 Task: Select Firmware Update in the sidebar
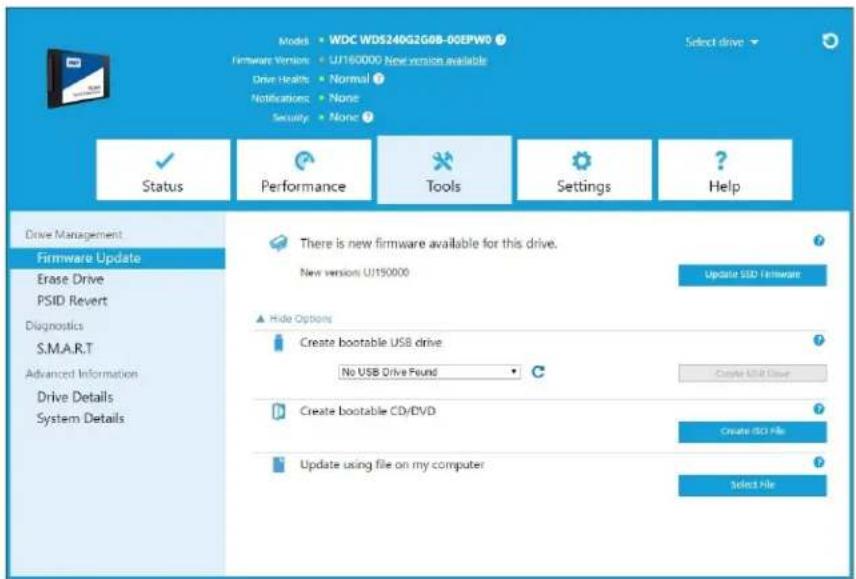pos(117,258)
